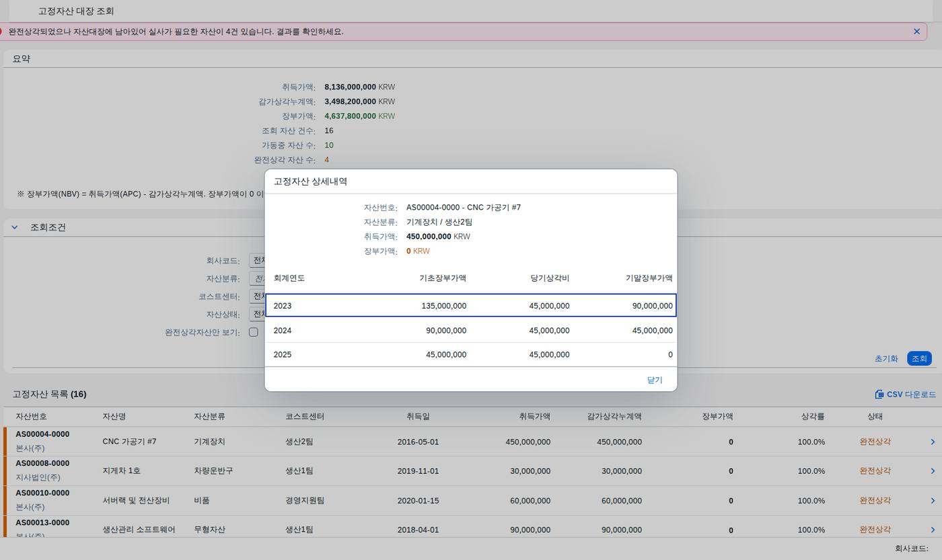
Task: Click AS00013-0000 asset number
Action: (42, 522)
